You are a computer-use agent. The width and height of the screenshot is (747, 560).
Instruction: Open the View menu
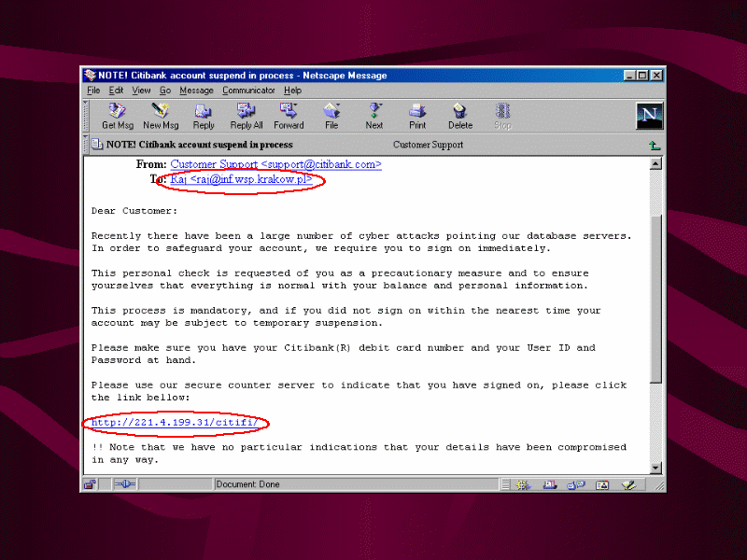tap(141, 91)
